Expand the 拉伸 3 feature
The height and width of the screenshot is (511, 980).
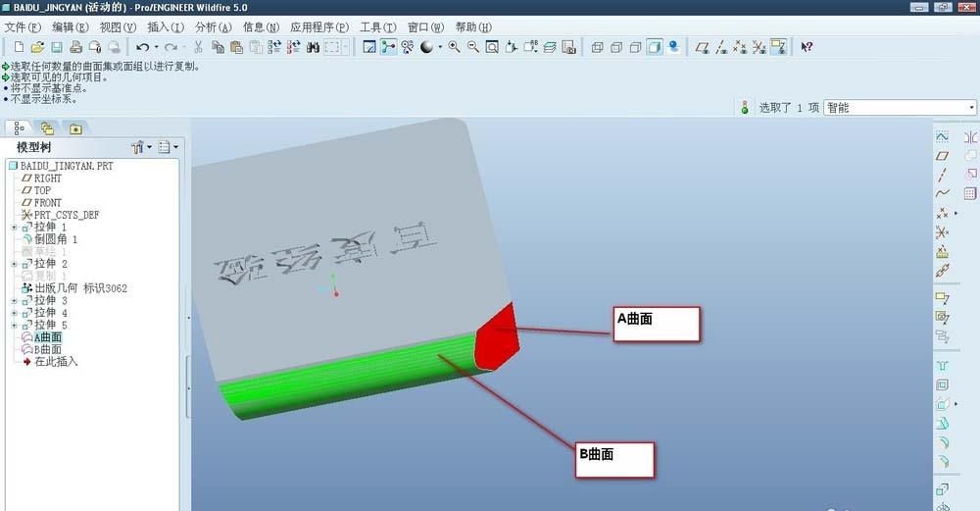[x=15, y=301]
